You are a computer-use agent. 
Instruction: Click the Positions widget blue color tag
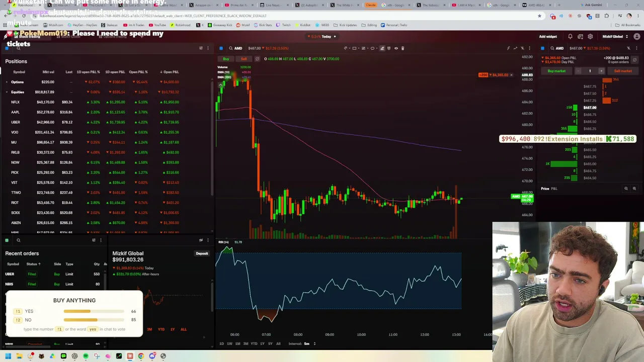[7, 48]
